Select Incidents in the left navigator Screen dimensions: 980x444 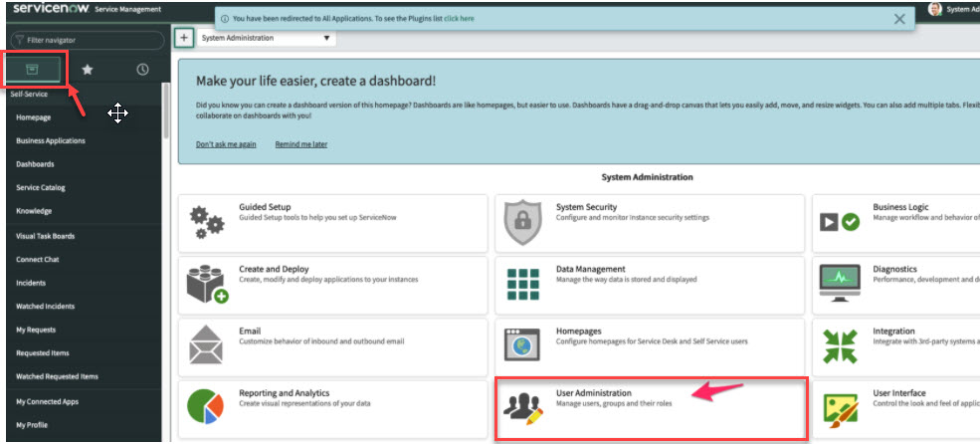32,283
